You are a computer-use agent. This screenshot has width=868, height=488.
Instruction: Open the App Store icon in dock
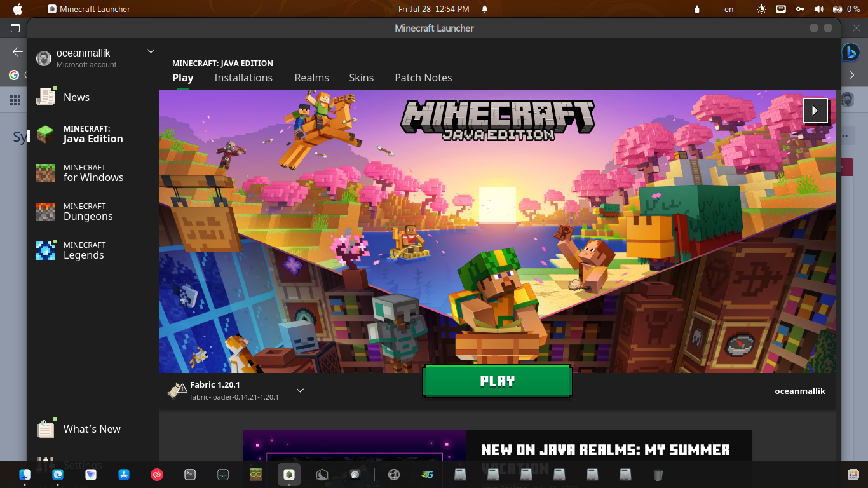(x=124, y=475)
